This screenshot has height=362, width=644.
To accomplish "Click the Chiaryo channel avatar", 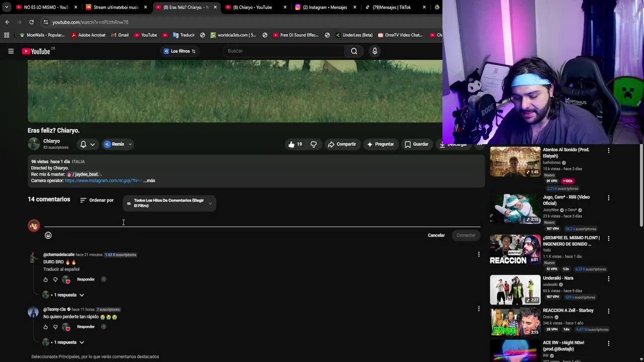I will pos(34,144).
